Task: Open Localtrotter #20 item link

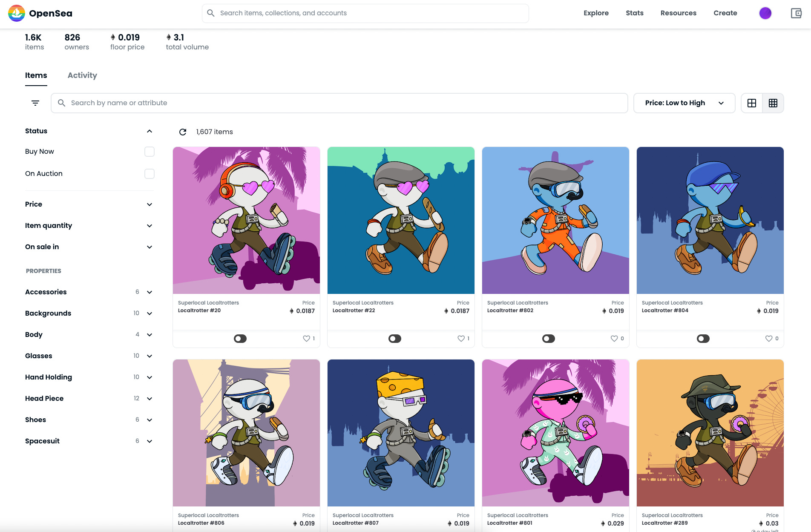Action: 199,311
